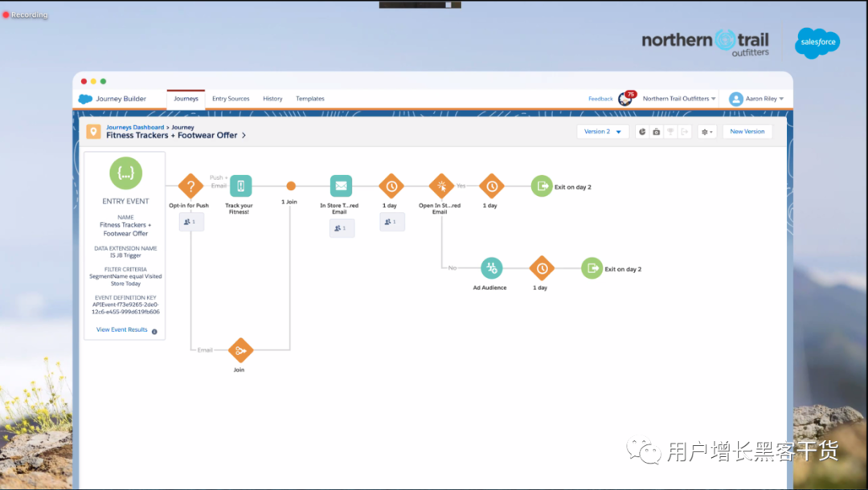Open the Aaron Riley user menu
Image resolution: width=868 pixels, height=490 pixels.
tap(764, 99)
